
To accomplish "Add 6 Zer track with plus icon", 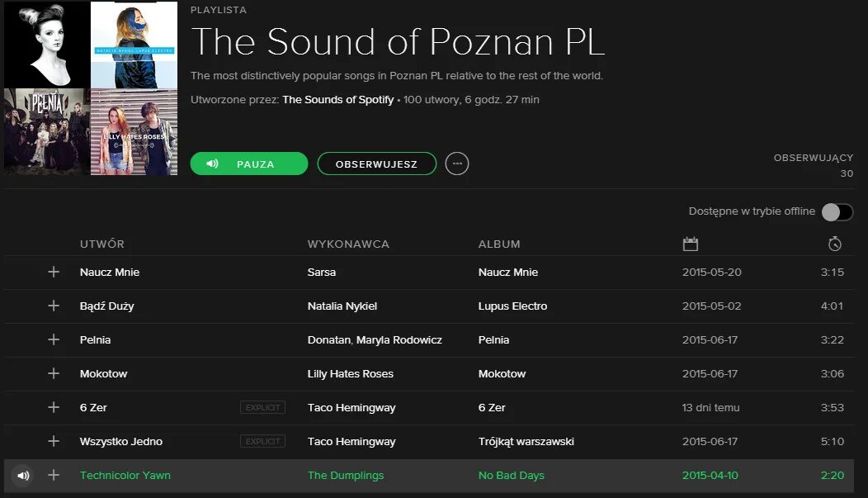I will (54, 407).
